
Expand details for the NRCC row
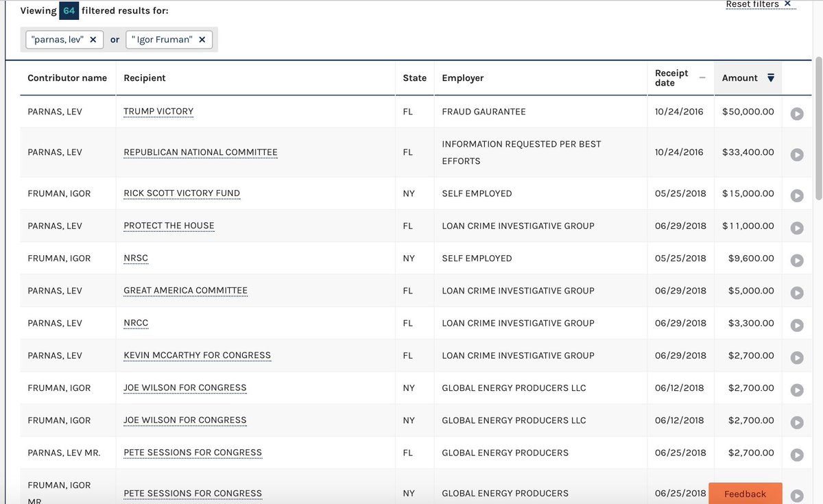point(796,325)
